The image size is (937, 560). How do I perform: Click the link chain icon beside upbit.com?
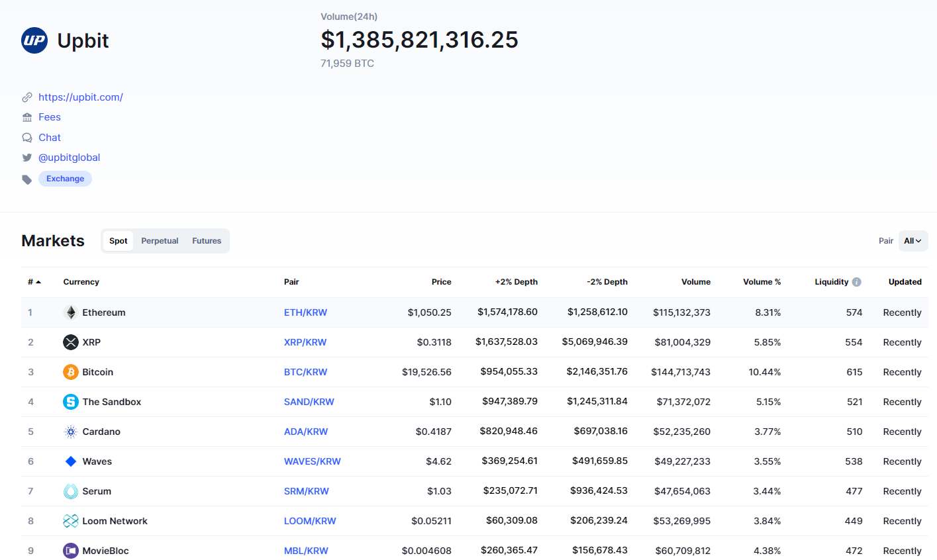[x=27, y=97]
